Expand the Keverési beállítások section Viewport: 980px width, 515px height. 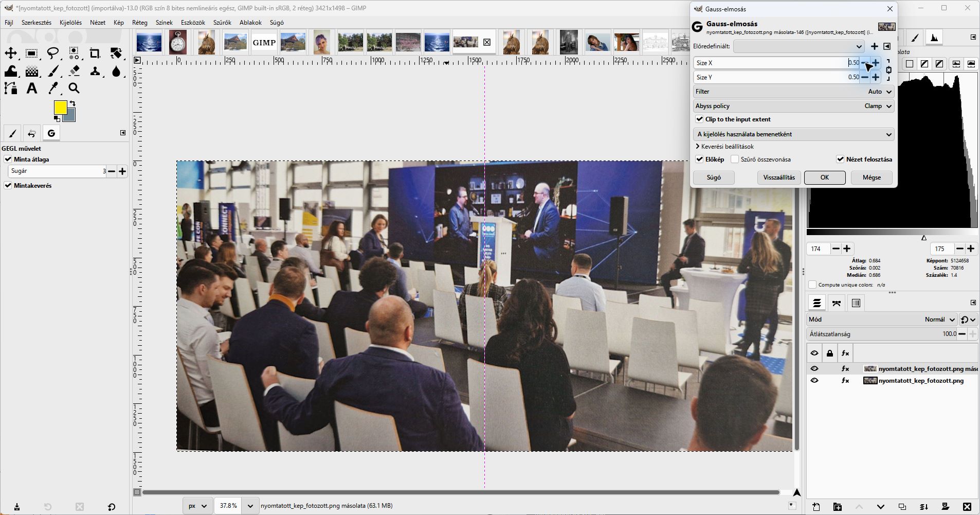tap(724, 147)
